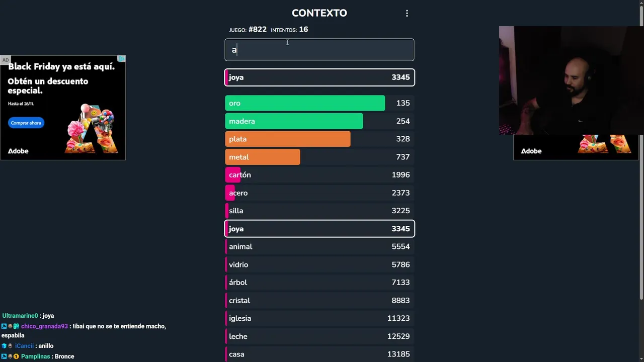Click the highlighted joya row in the list
The image size is (644, 362).
coord(319,229)
